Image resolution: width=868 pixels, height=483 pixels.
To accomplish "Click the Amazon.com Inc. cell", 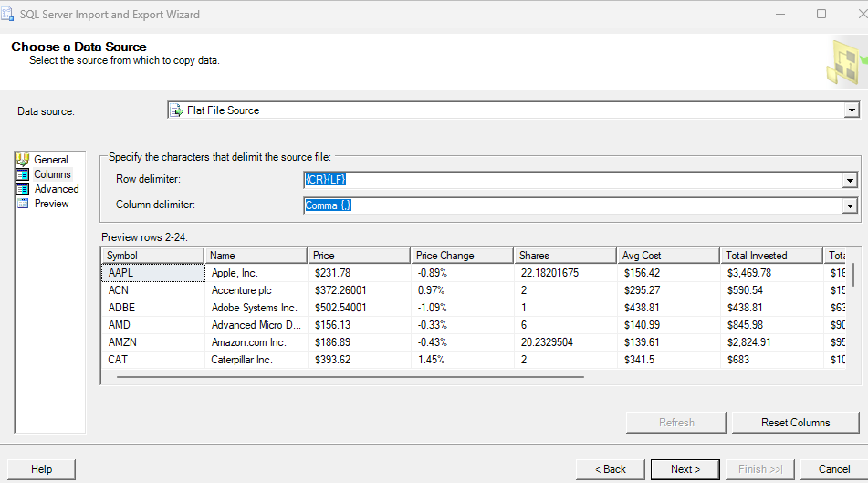I will pos(256,342).
